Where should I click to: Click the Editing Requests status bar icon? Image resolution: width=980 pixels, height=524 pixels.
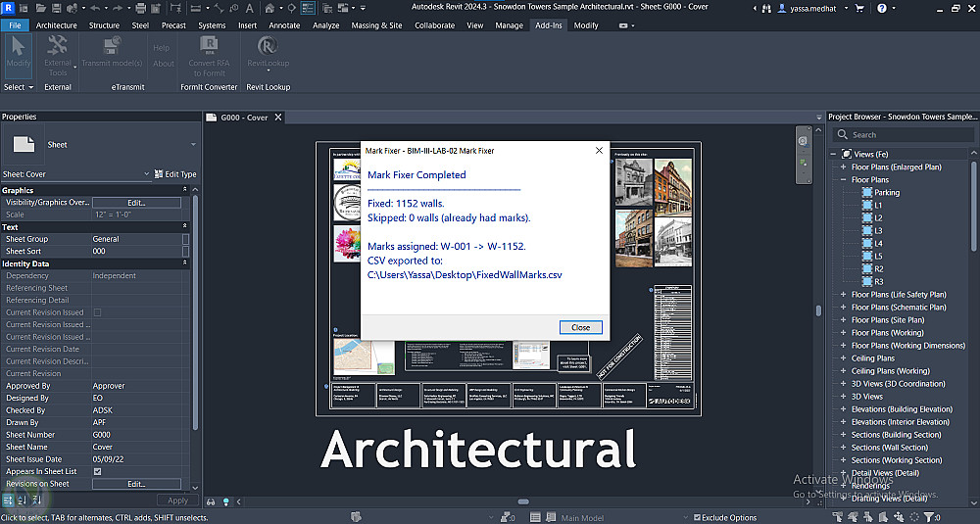coord(505,517)
